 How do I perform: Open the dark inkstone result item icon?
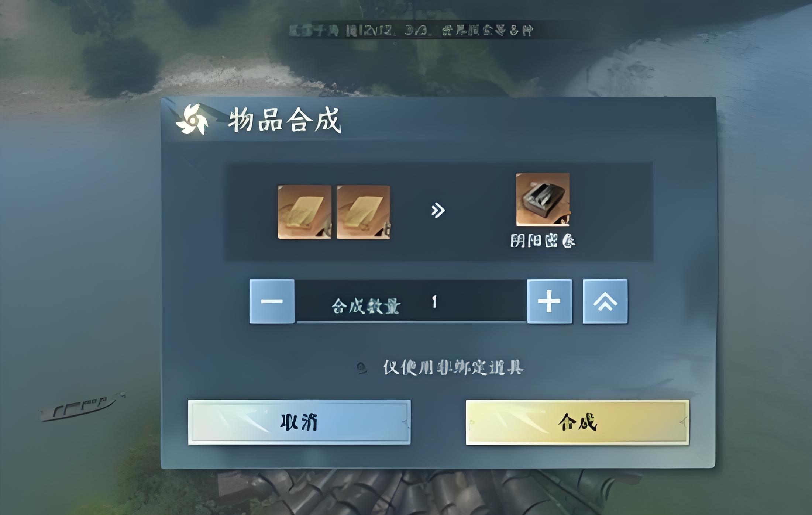pos(543,200)
